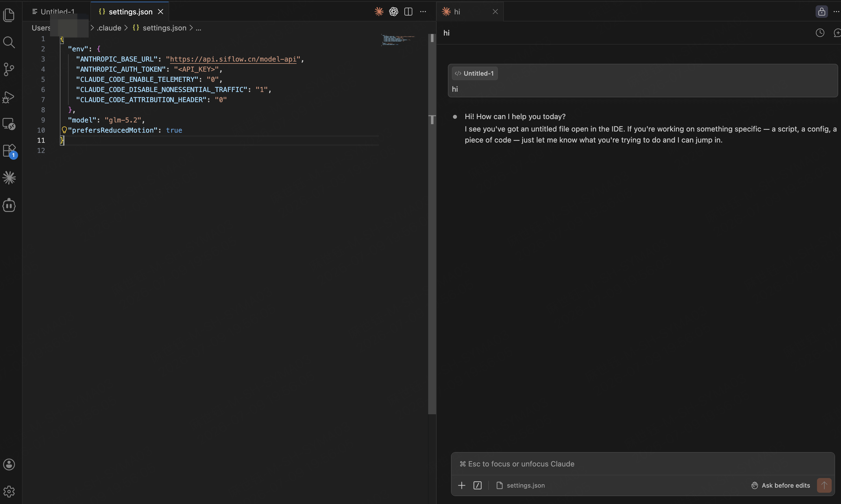The width and height of the screenshot is (841, 504).
Task: Launch Claude Code from editor title bar
Action: click(x=379, y=12)
